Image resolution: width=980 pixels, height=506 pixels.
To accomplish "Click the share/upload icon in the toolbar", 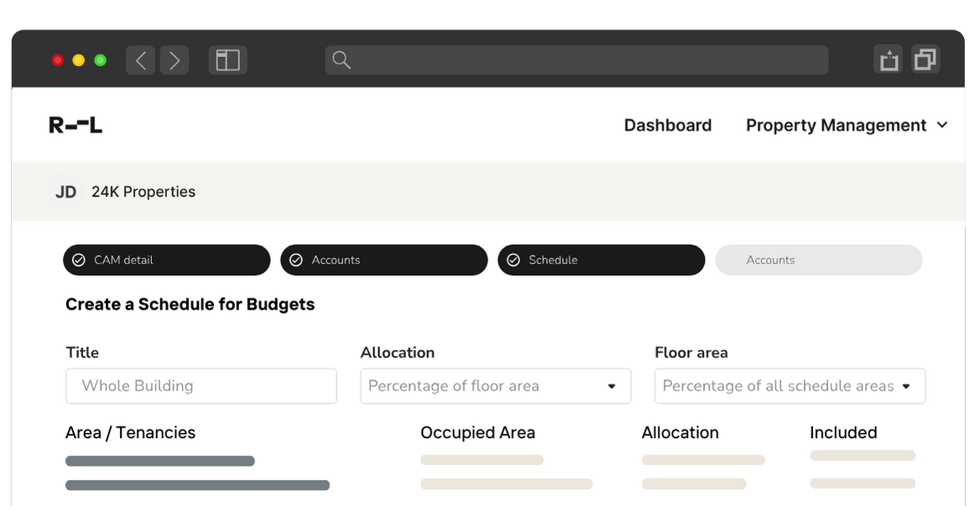I will click(889, 60).
